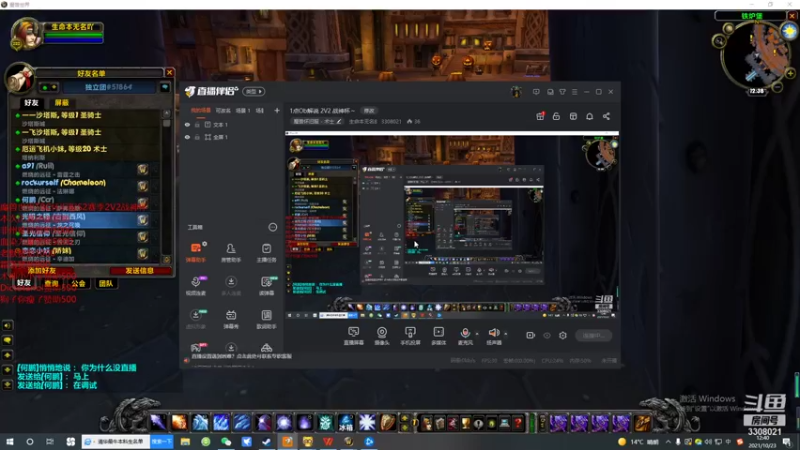Viewport: 800px width, 450px height.
Task: Click the sun tracking icon on the minimap
Action: 789,32
